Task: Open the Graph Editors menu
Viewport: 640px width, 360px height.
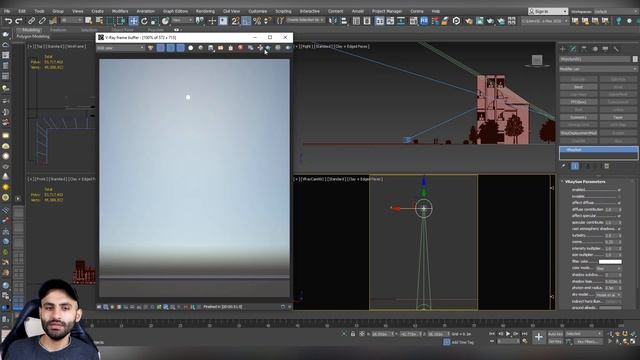Action: (176, 11)
